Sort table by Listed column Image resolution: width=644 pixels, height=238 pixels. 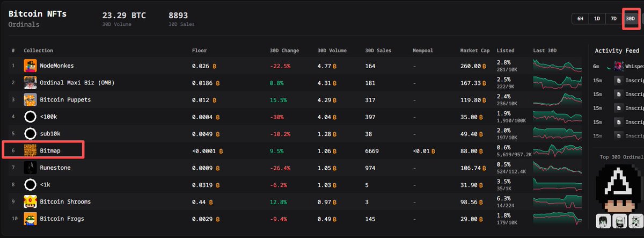coord(506,51)
